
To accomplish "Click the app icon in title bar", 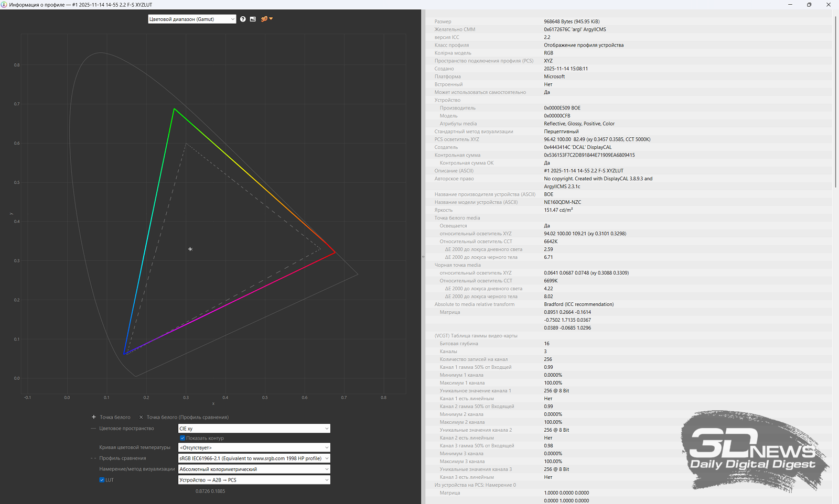I will [4, 5].
